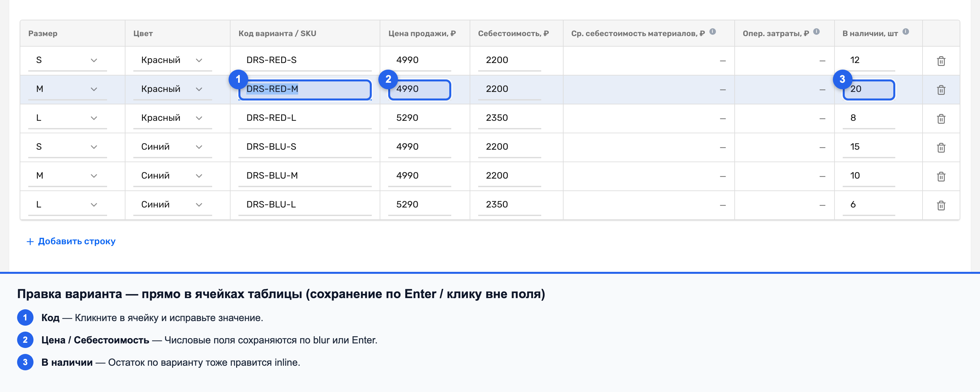Open color dropdown for DRS-RED-L row
The width and height of the screenshot is (980, 392).
point(172,118)
